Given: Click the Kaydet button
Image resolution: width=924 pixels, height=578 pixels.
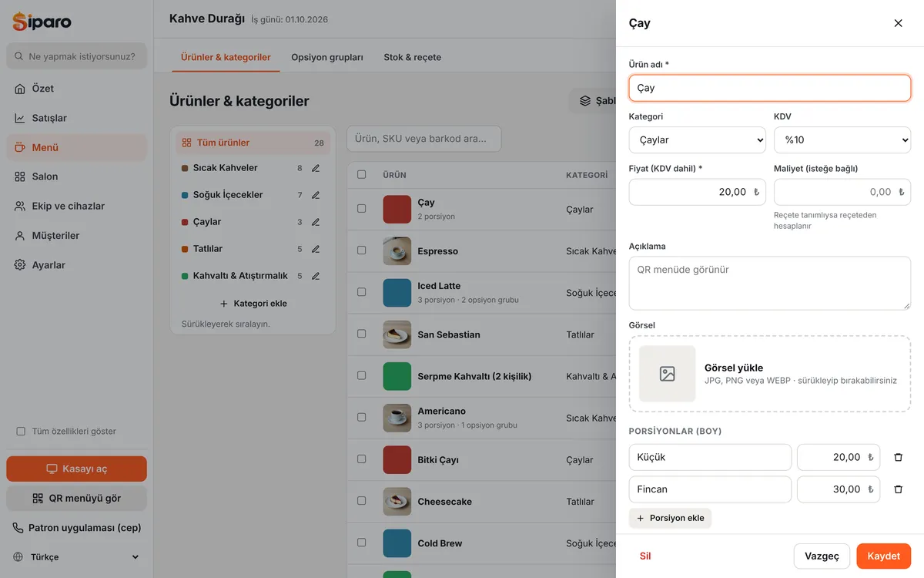Looking at the screenshot, I should tap(884, 556).
